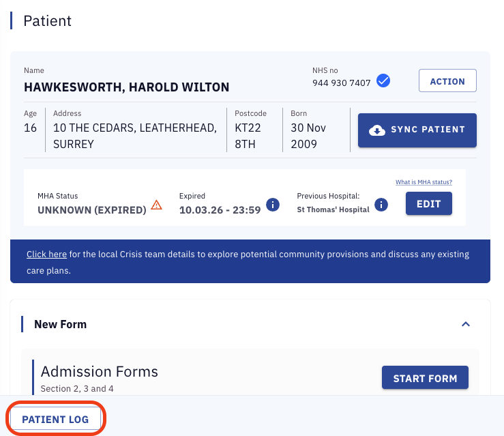The width and height of the screenshot is (504, 436).
Task: Follow the 'What is MHA status?' link
Action: (424, 182)
